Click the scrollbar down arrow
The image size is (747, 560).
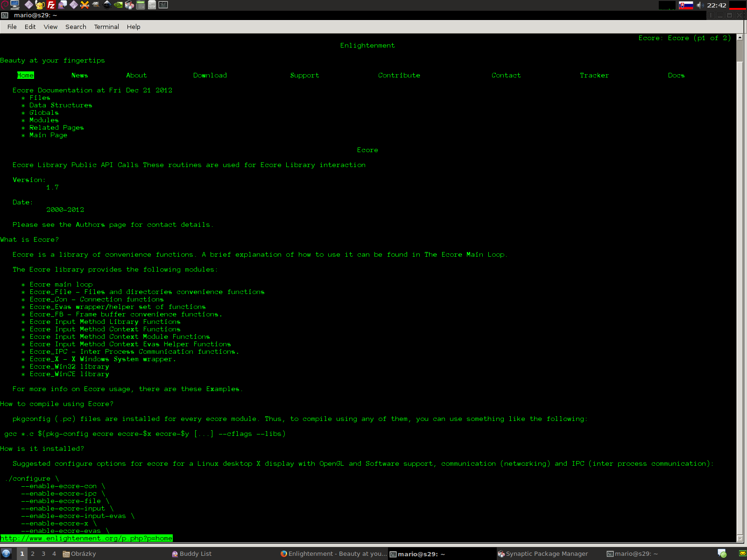tap(740, 539)
